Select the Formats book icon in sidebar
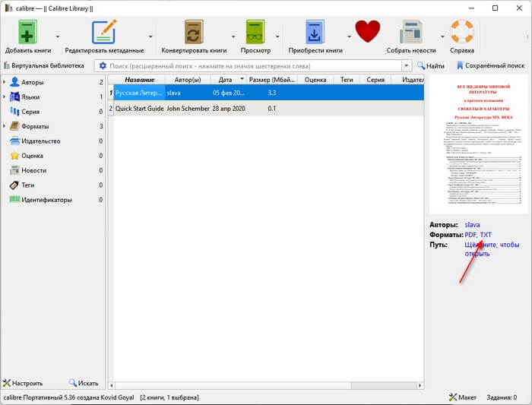This screenshot has height=405, width=532. (x=14, y=126)
